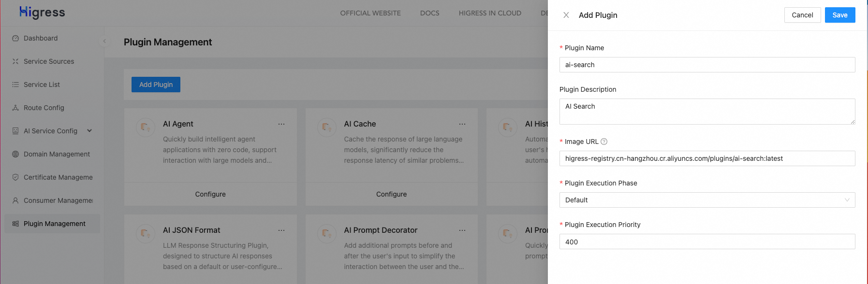The width and height of the screenshot is (868, 284).
Task: Click the Image URL help icon
Action: tap(604, 142)
